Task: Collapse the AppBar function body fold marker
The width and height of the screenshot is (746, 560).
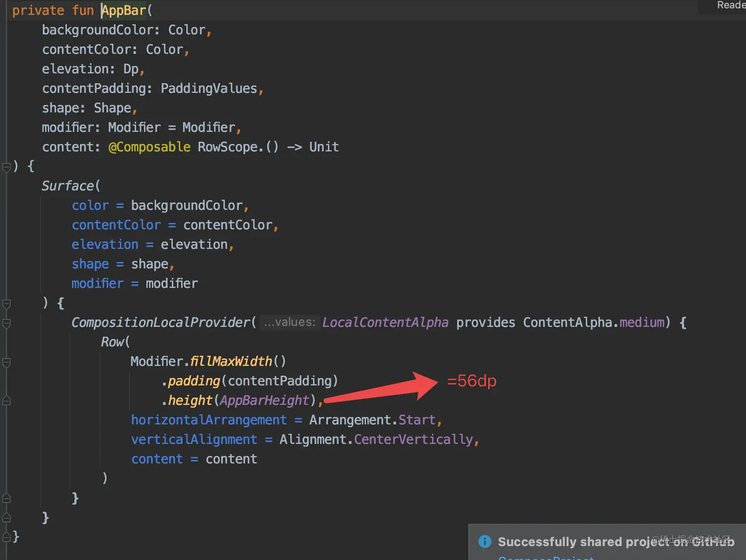Action: point(6,167)
